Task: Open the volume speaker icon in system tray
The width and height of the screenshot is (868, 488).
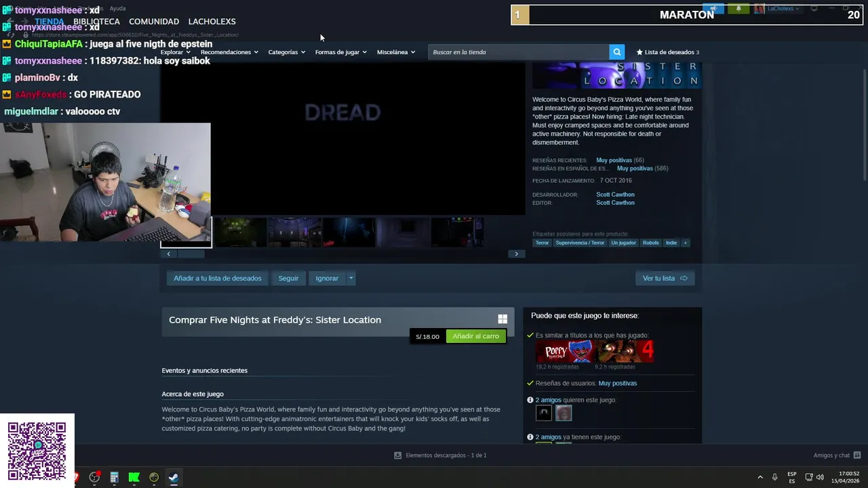Action: (x=821, y=477)
